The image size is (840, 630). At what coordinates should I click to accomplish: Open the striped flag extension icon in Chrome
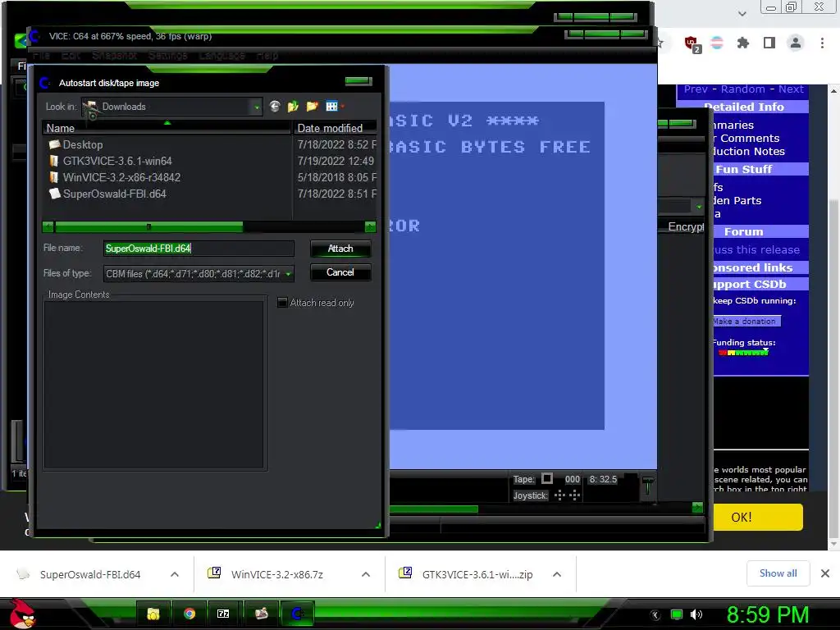click(x=717, y=43)
